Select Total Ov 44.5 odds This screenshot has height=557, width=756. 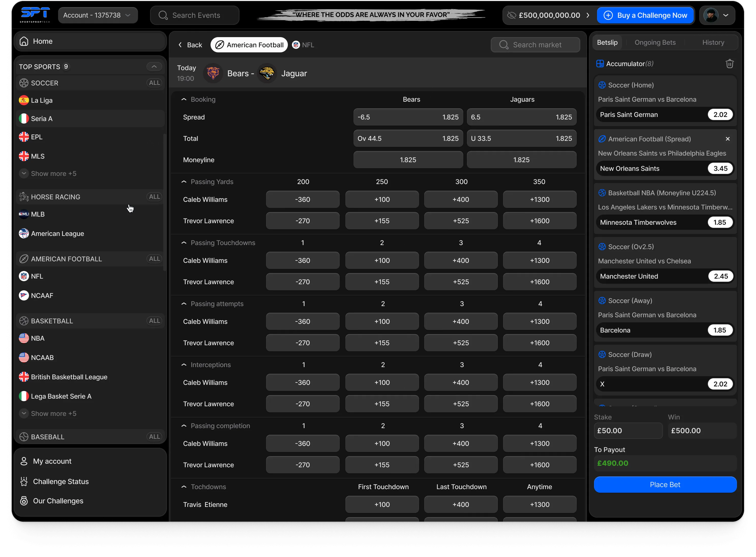point(408,138)
